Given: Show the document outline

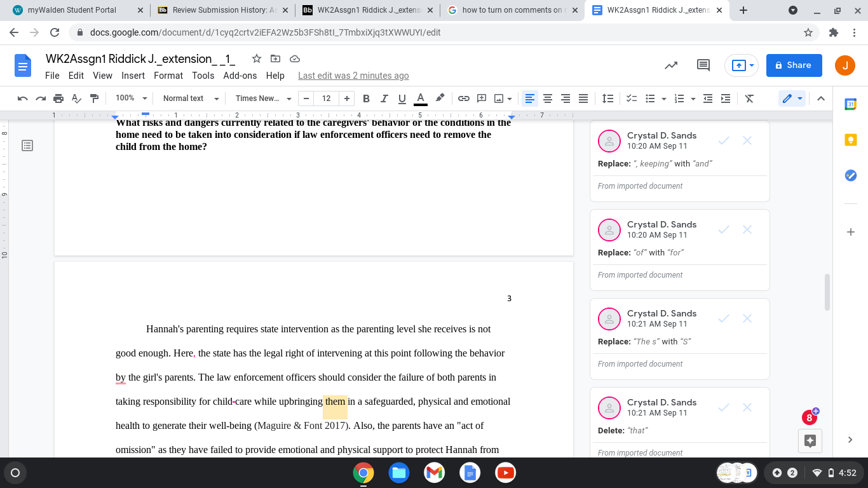Looking at the screenshot, I should (27, 146).
